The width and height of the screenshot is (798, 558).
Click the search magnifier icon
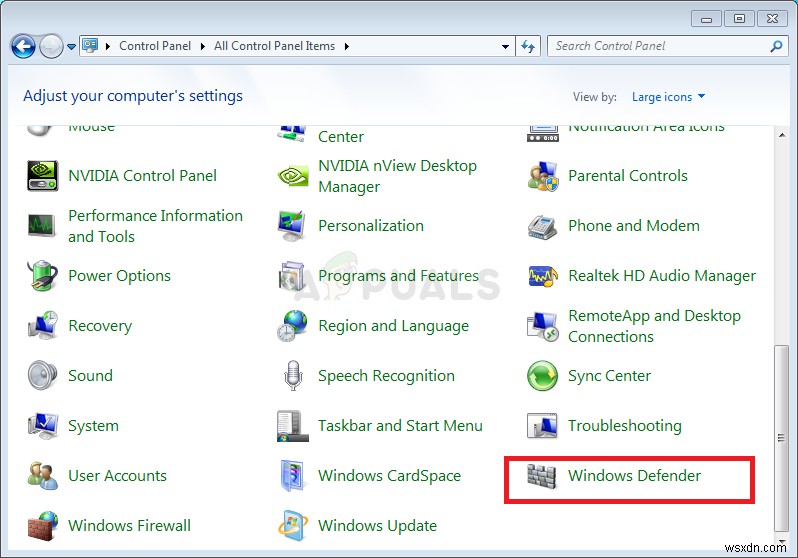click(x=776, y=46)
